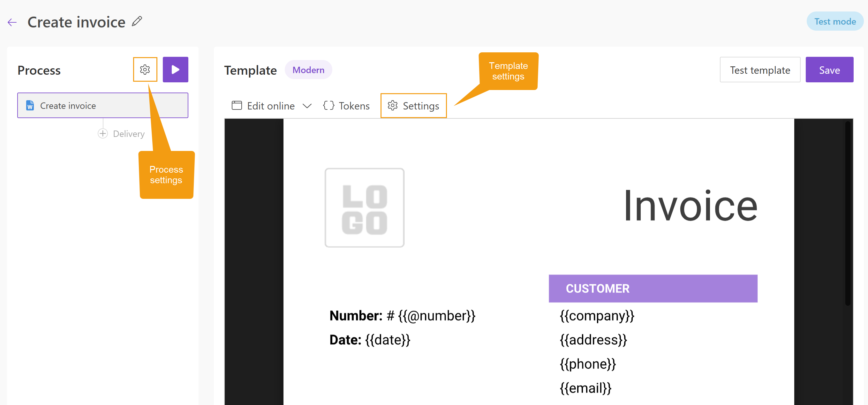Image resolution: width=868 pixels, height=405 pixels.
Task: Select the Create invoice process step
Action: click(102, 105)
